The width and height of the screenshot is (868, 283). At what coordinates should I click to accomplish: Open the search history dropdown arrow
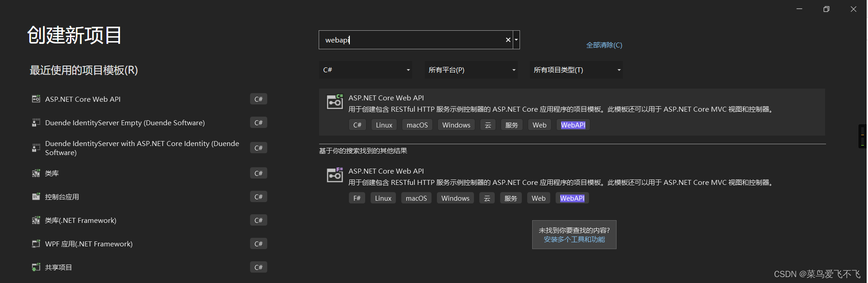pos(516,40)
